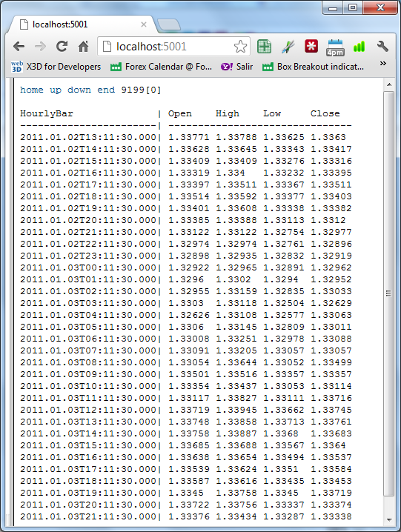
Task: Click the Close column header
Action: pos(325,113)
